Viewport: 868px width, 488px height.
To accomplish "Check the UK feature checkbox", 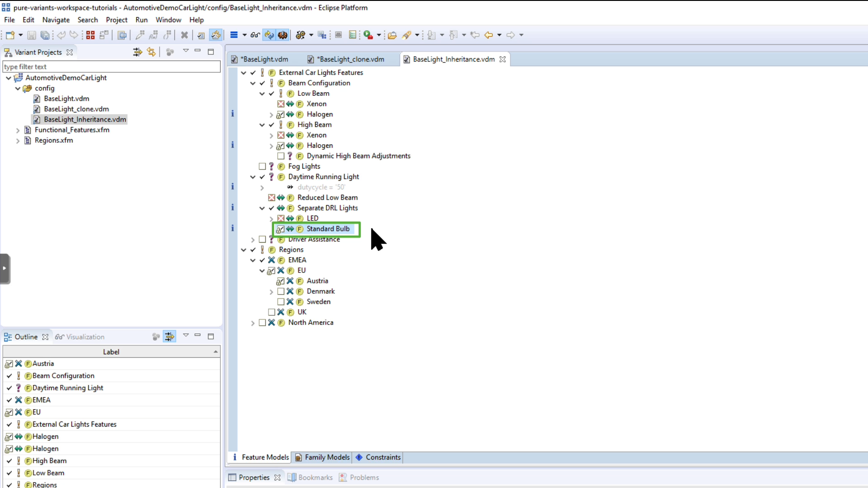I will pos(271,312).
